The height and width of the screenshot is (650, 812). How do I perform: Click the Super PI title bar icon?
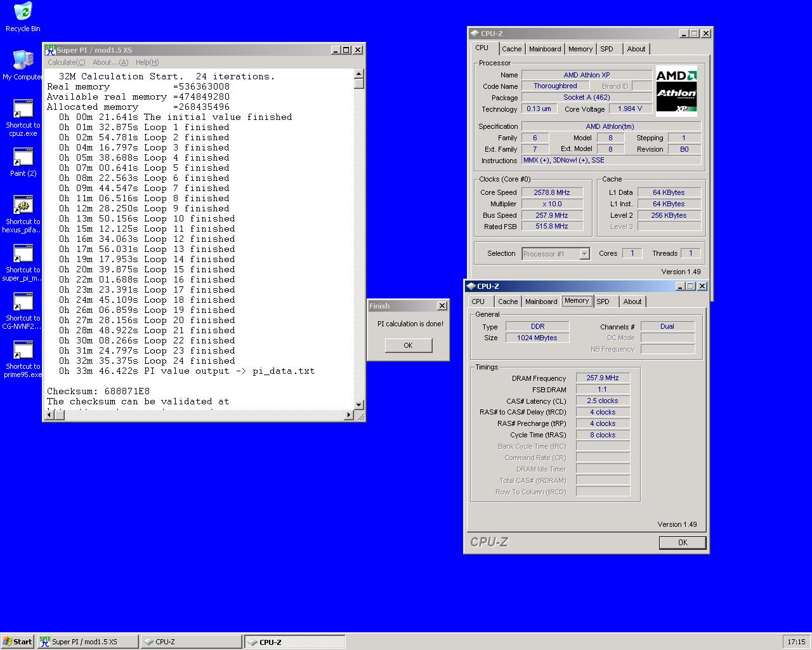point(50,50)
